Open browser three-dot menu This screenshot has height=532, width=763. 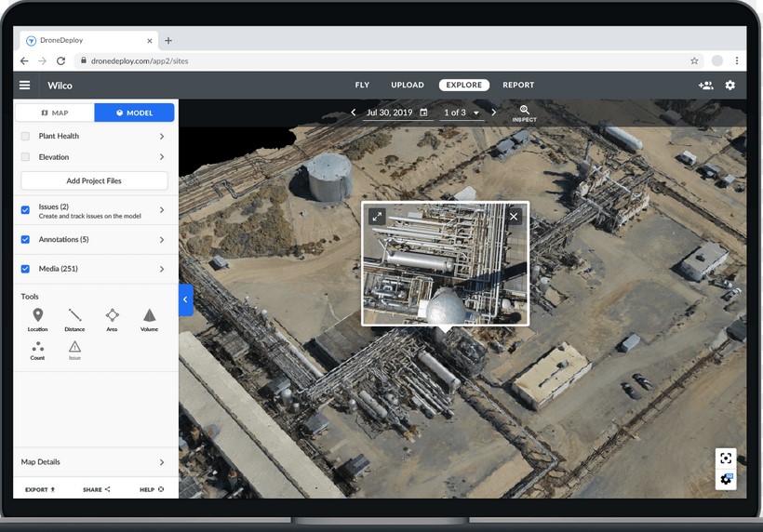pos(737,60)
